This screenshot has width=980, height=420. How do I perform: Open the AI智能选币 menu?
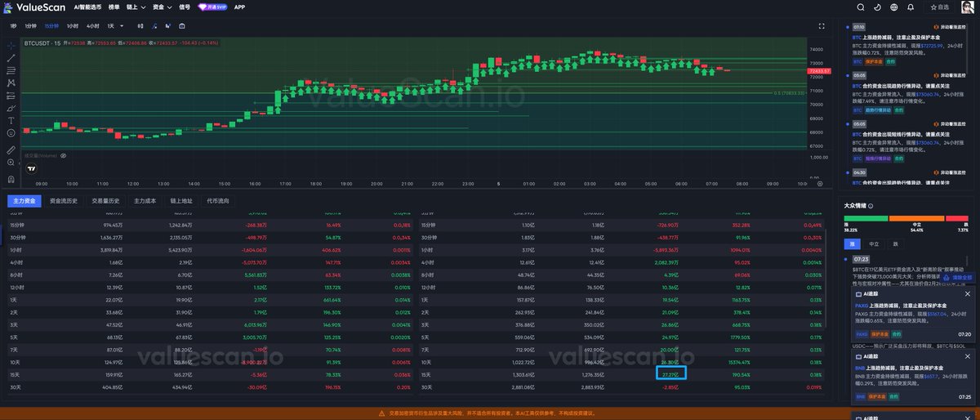(88, 7)
